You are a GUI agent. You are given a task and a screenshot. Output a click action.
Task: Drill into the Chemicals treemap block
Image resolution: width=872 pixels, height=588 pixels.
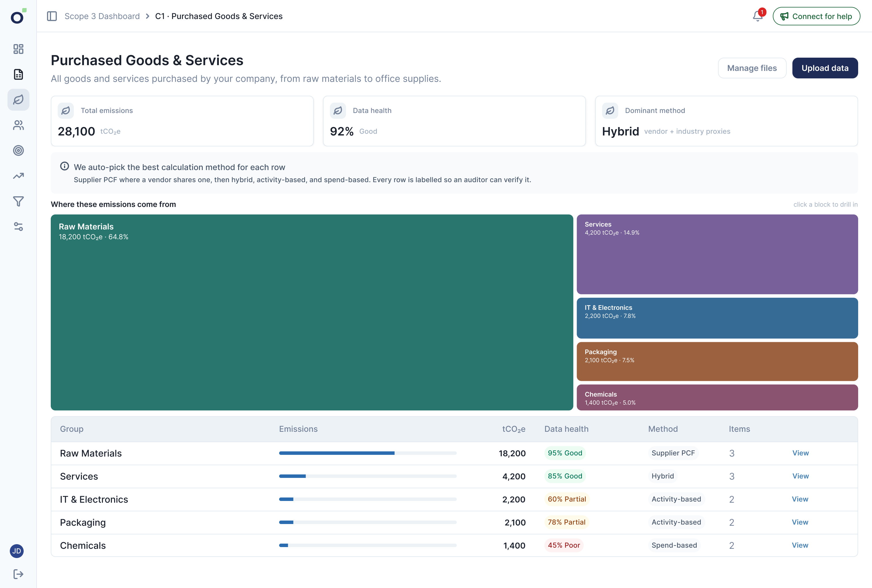[x=717, y=397]
